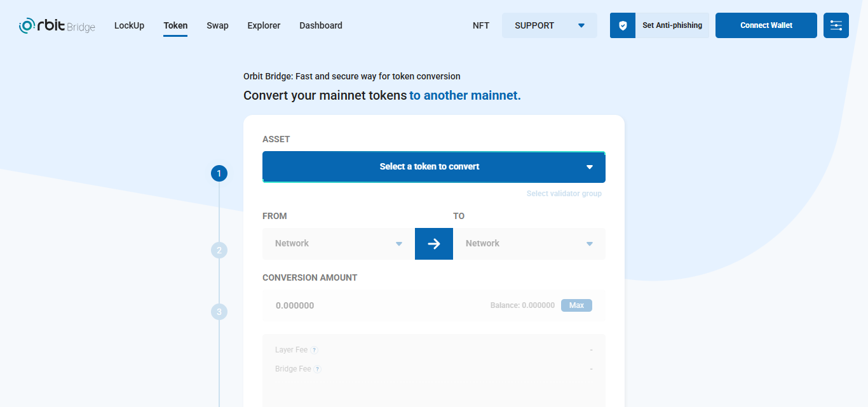868x407 pixels.
Task: Open the Select a token to convert dropdown
Action: click(434, 167)
